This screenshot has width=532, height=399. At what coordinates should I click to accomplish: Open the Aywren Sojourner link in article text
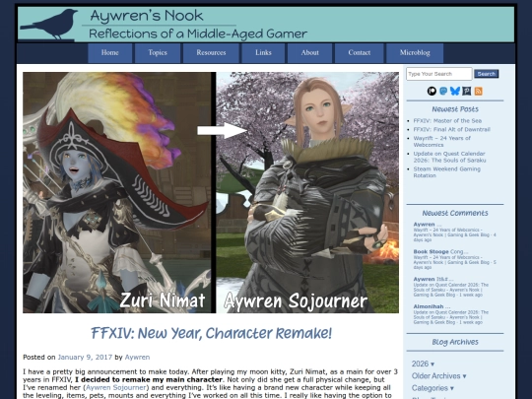coord(115,387)
